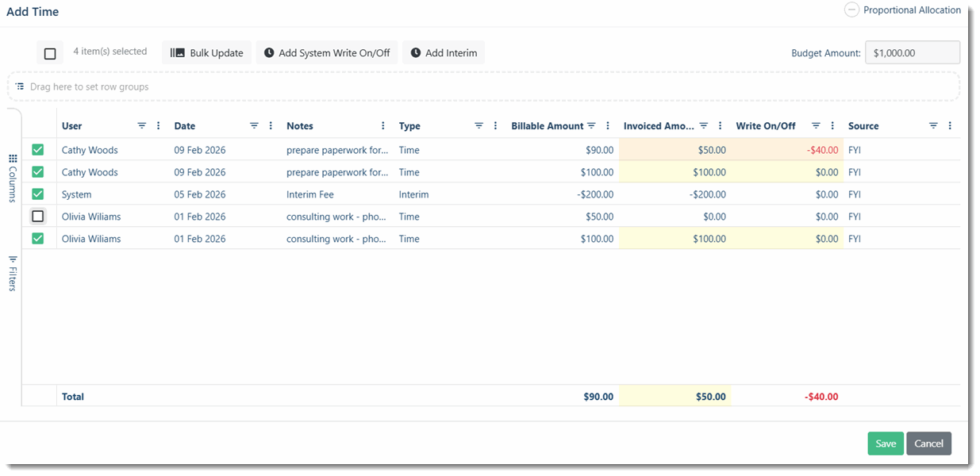Open filter icon for Source column
Viewport: 980px width, 476px height.
click(934, 126)
